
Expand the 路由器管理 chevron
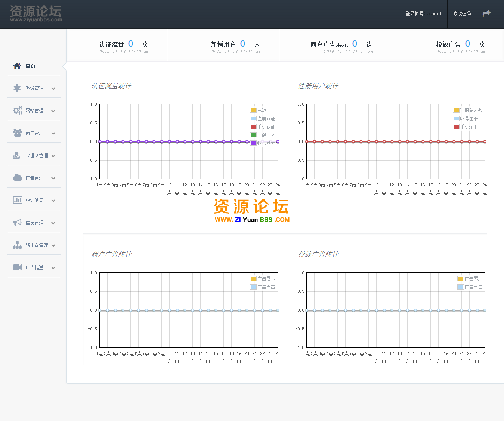tap(53, 245)
